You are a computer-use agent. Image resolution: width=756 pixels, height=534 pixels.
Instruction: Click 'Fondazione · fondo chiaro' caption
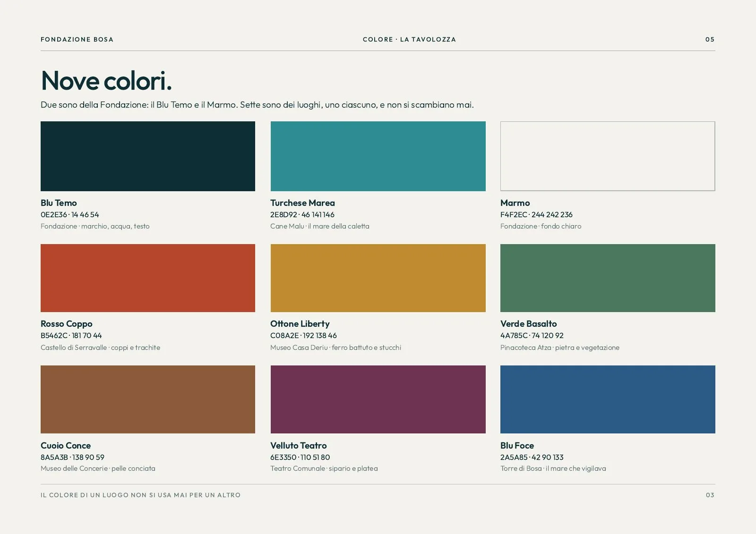(x=541, y=226)
